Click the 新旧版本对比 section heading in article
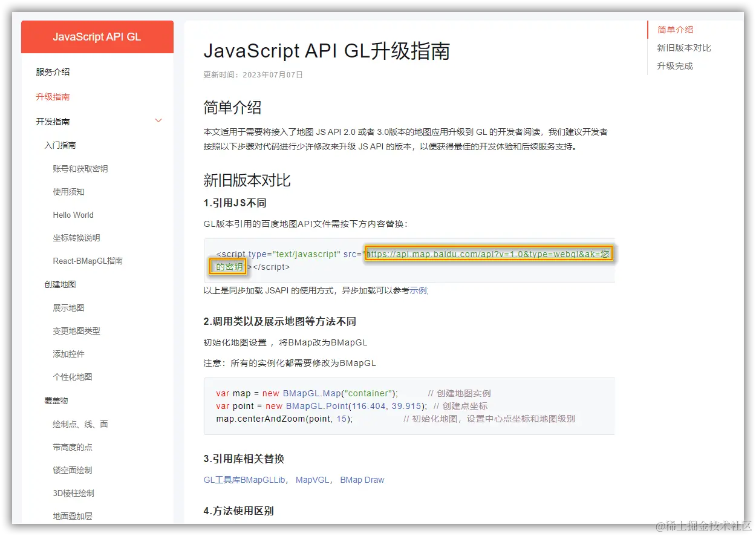The height and width of the screenshot is (536, 756). tap(247, 180)
